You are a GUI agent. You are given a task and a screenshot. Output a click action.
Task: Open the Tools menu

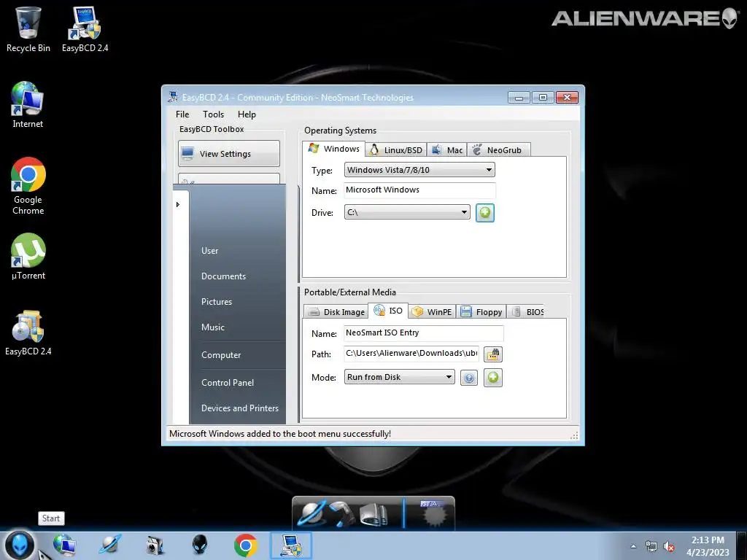pos(213,114)
